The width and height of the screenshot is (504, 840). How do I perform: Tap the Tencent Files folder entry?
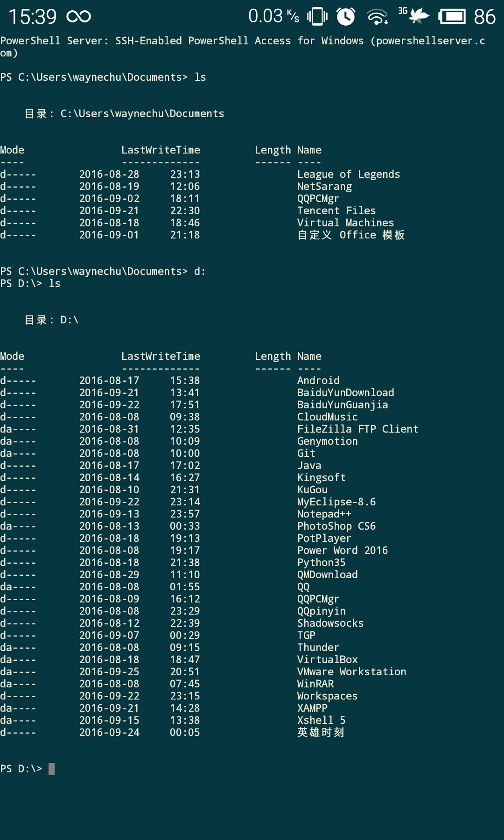tap(336, 211)
